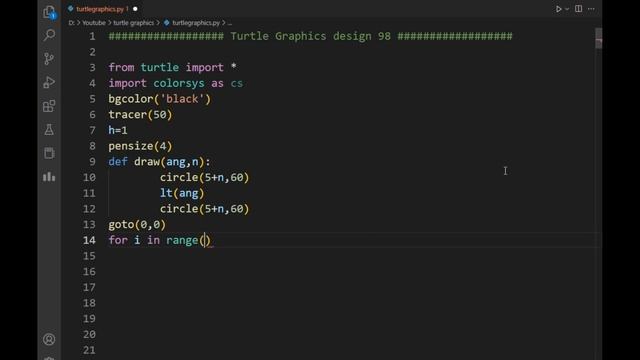Click the turtle graphics breadcrumb folder
Viewport: 640px width, 360px height.
tap(133, 23)
